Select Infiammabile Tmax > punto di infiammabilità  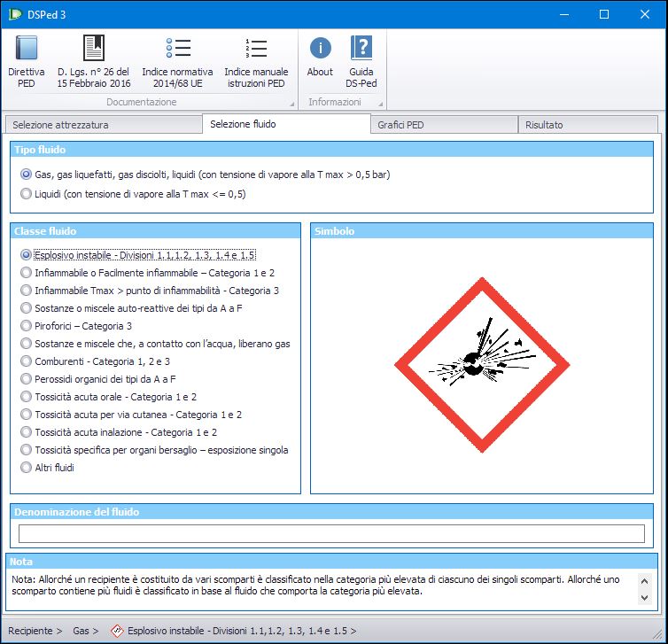point(150,291)
